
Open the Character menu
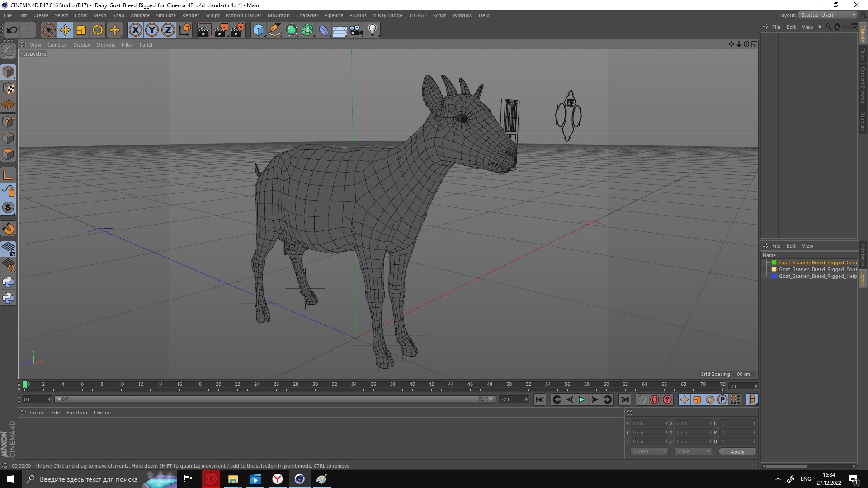click(x=307, y=15)
